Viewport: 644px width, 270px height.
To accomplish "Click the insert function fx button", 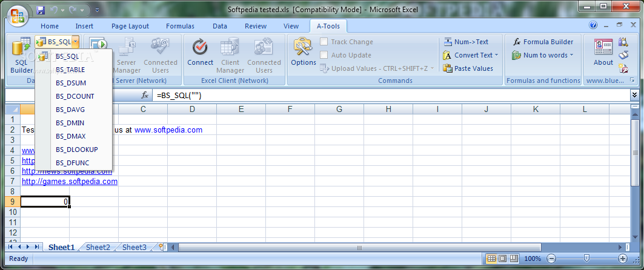I will (145, 95).
